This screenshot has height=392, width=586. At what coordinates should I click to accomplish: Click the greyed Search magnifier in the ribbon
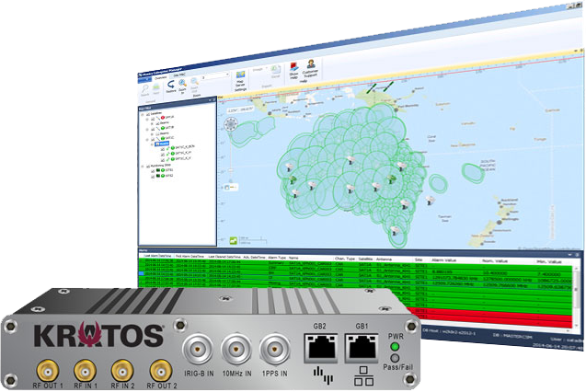(x=145, y=90)
